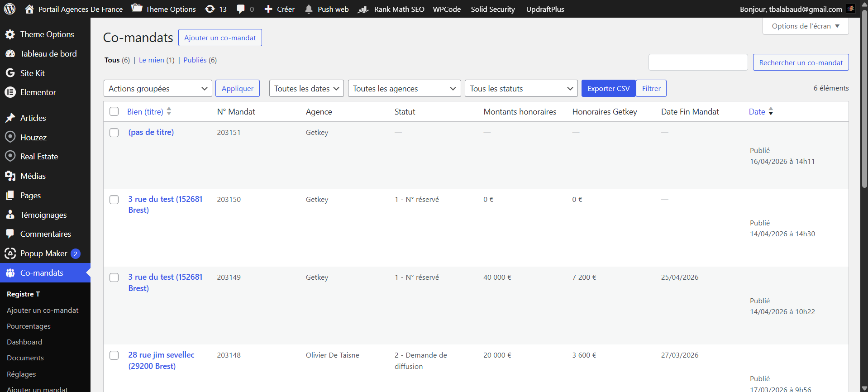Click the Exporter CSV button
868x392 pixels.
point(609,88)
